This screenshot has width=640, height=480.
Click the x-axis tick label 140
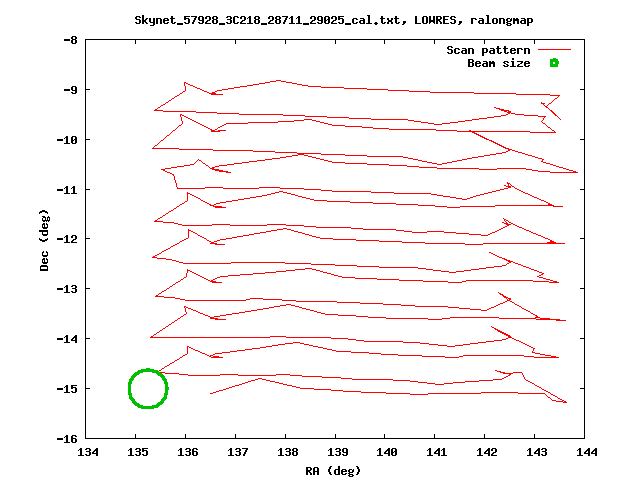[x=387, y=452]
